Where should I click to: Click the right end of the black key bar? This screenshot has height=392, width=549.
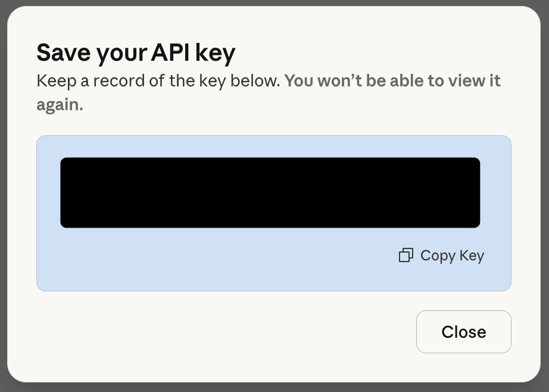(x=474, y=192)
